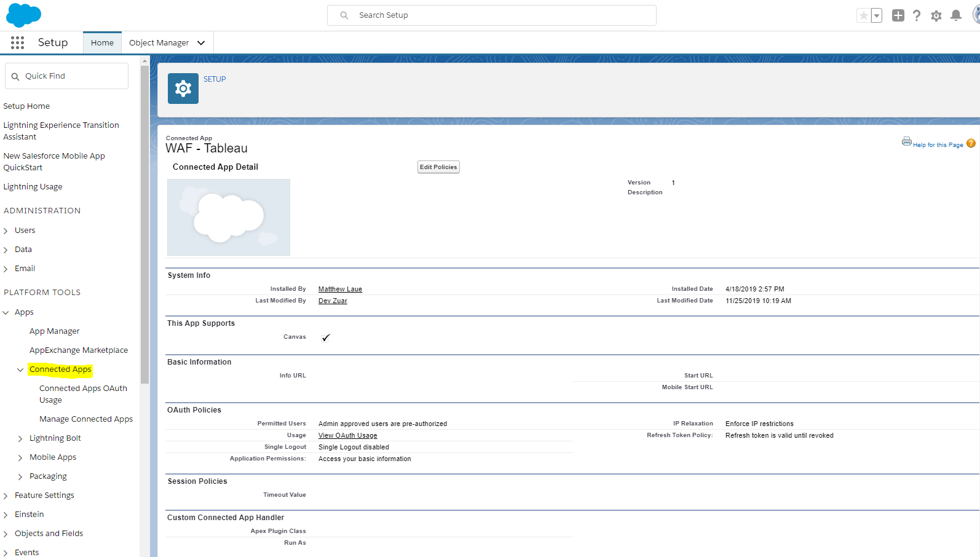Expand the Object Manager dropdown chevron

(x=201, y=43)
